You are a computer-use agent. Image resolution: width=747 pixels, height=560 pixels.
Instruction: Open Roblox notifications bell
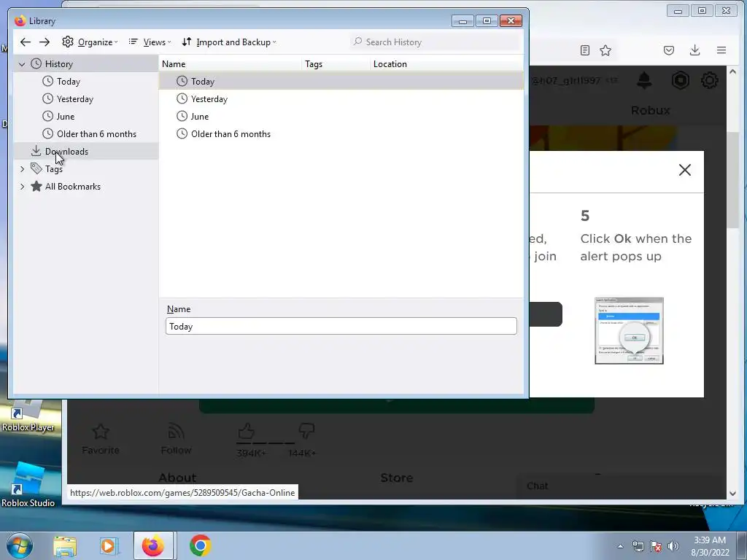pos(645,80)
